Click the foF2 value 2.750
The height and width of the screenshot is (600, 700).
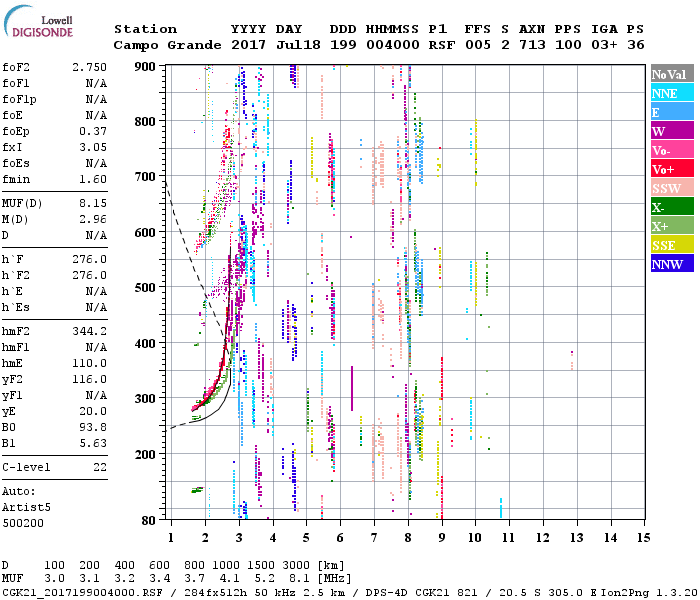[89, 67]
